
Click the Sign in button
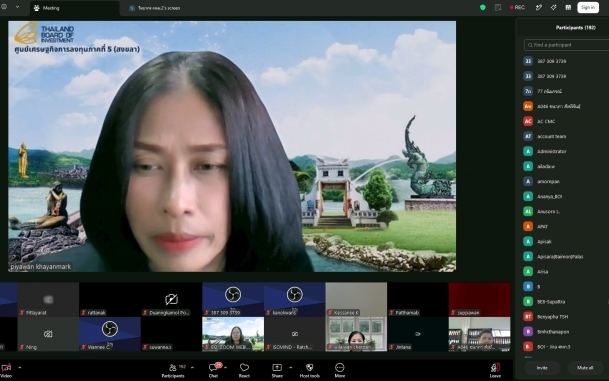click(x=588, y=7)
